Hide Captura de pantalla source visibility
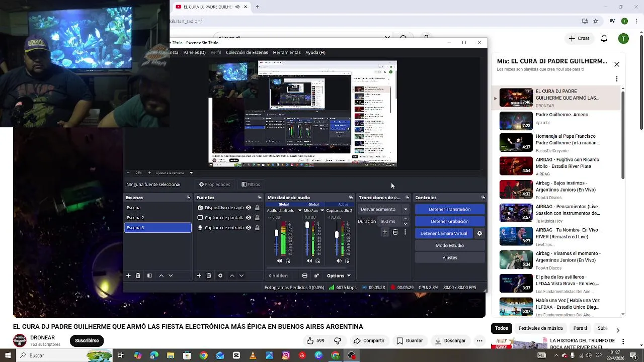The image size is (644, 362). click(249, 218)
